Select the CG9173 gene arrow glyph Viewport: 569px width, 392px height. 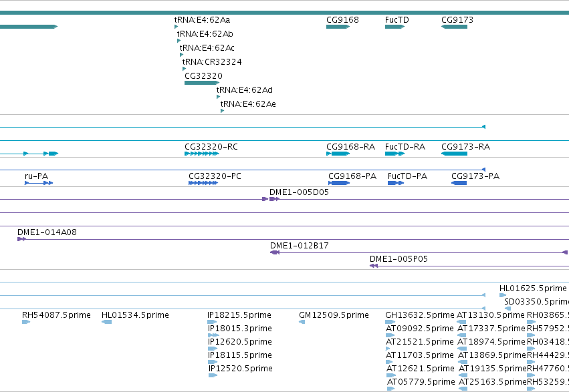[x=454, y=27]
